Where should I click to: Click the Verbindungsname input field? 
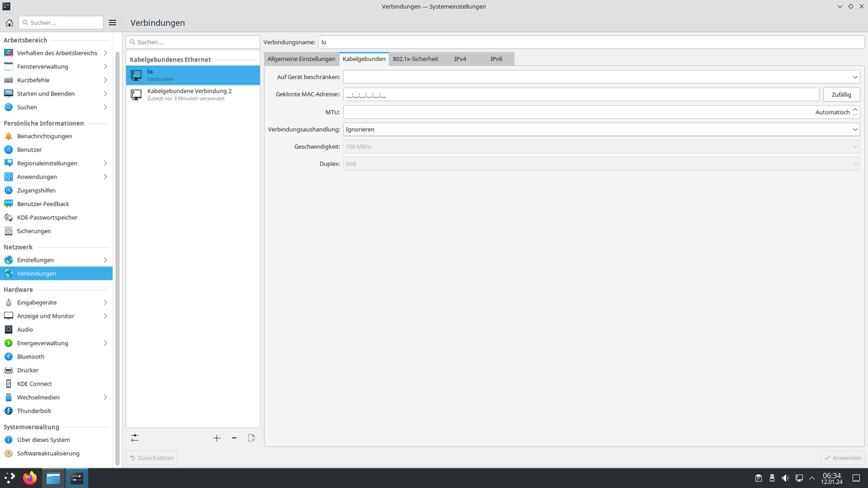[x=591, y=42]
